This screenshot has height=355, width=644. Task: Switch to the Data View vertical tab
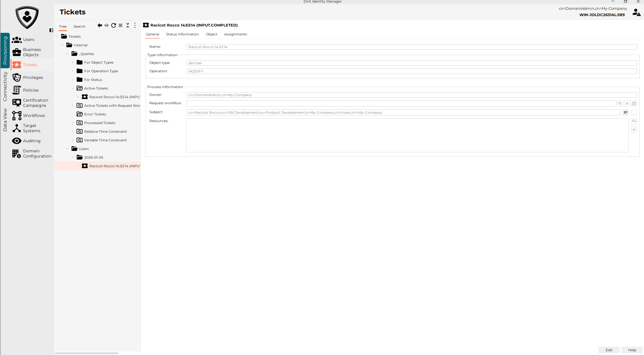tap(5, 120)
